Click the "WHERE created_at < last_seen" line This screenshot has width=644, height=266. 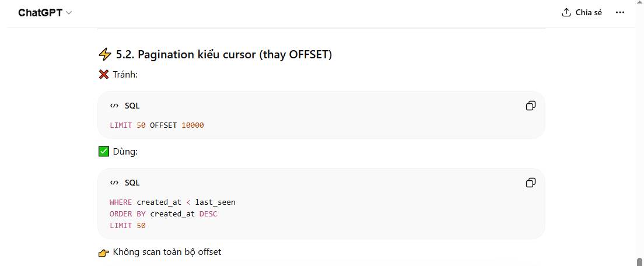(172, 202)
